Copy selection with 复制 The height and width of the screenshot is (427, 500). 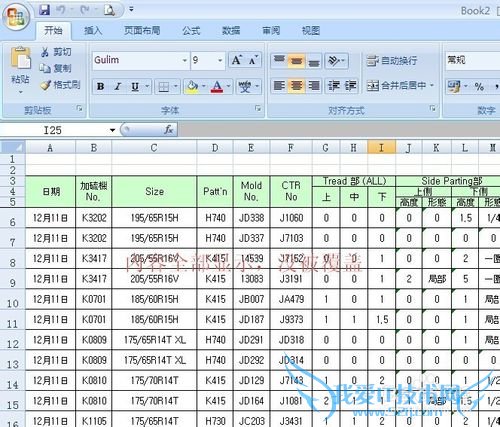coord(56,68)
